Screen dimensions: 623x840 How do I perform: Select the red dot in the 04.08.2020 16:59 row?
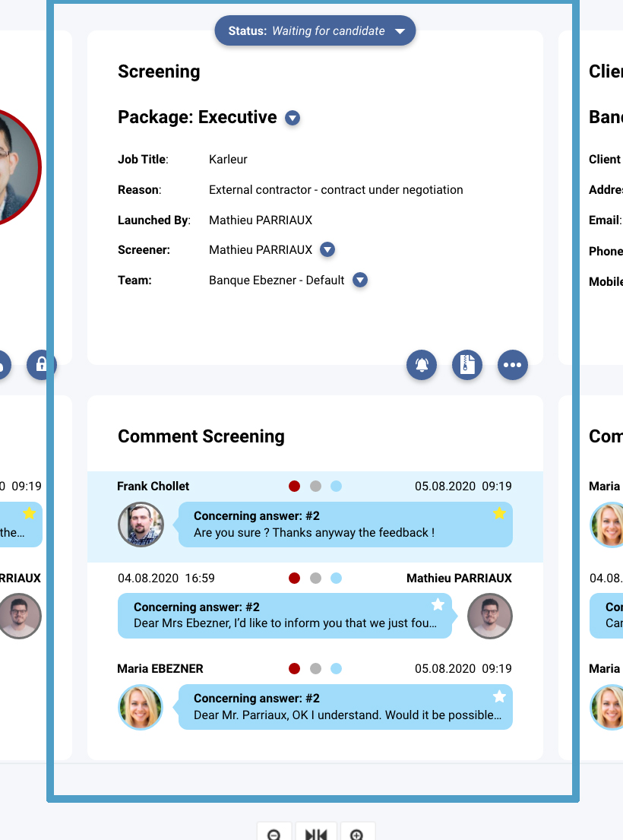click(x=294, y=578)
